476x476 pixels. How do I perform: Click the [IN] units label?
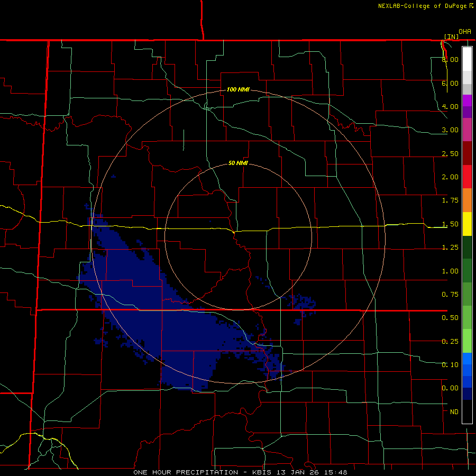(451, 36)
